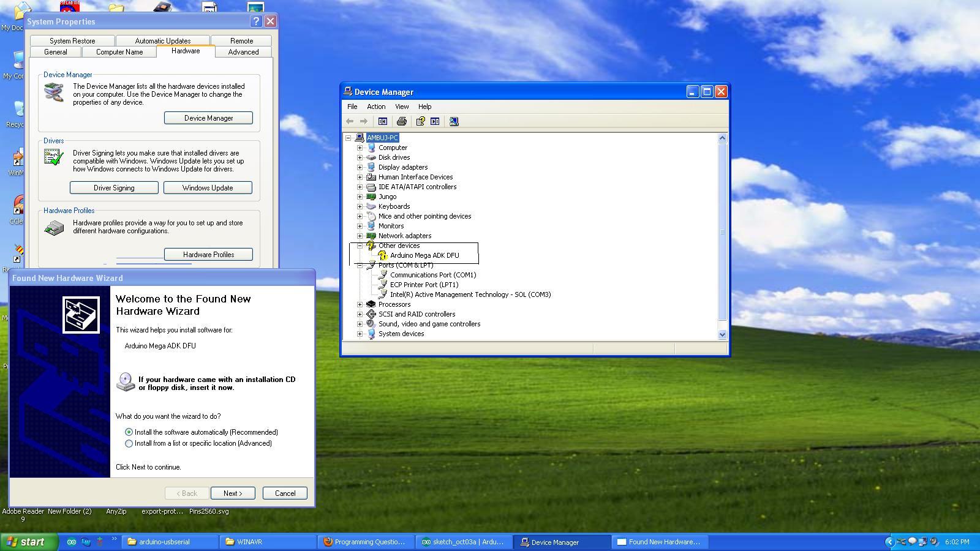Expand the IDE ATA/ATAPI controllers node
Screen dimensions: 980x551
(360, 187)
